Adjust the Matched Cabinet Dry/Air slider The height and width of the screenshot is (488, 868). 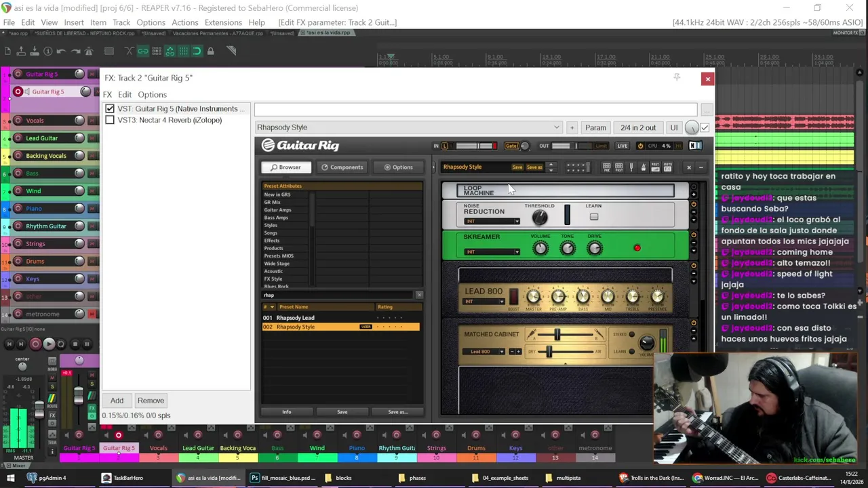549,352
